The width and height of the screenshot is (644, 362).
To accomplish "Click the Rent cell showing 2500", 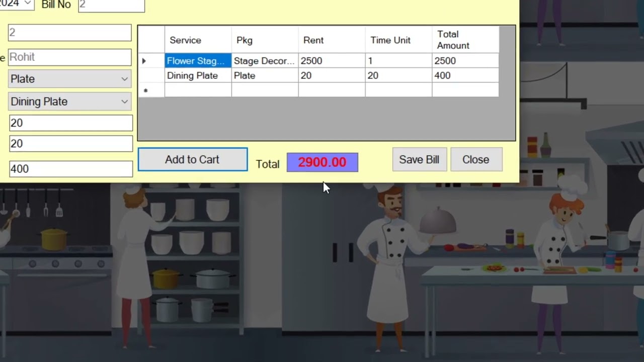I will 332,61.
